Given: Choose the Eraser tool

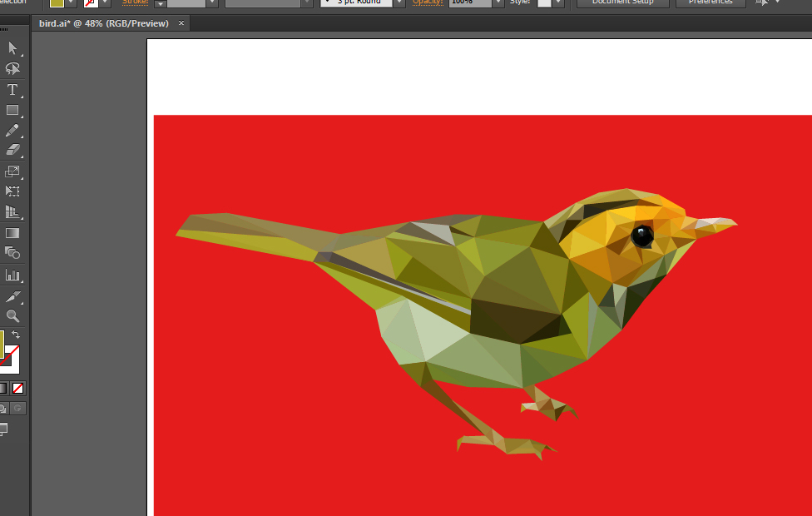Looking at the screenshot, I should 12,151.
